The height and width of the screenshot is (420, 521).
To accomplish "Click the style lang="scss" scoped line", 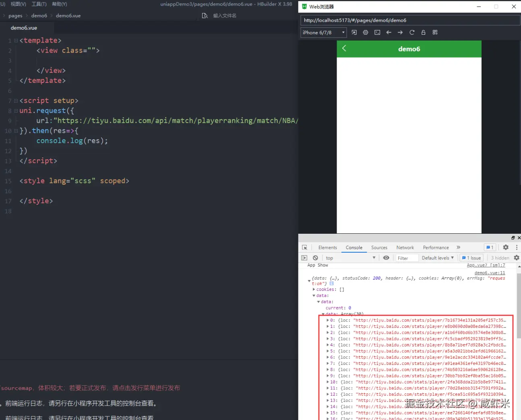I will click(x=74, y=181).
